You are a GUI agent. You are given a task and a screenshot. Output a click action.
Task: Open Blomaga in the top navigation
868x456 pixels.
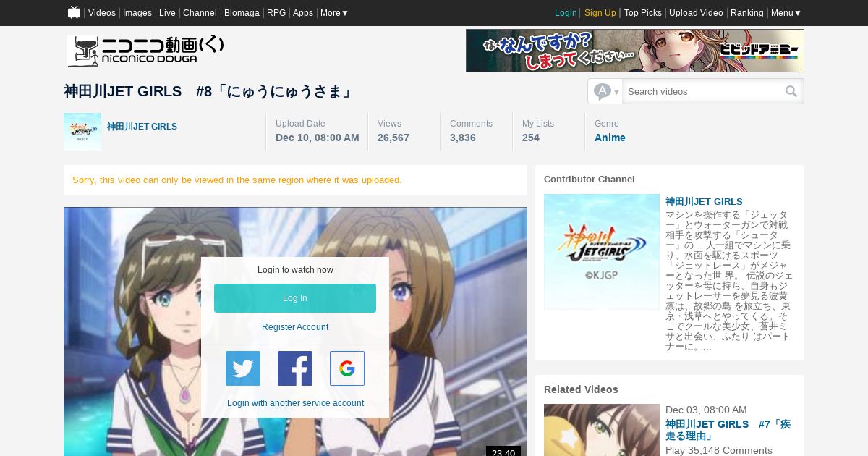242,12
